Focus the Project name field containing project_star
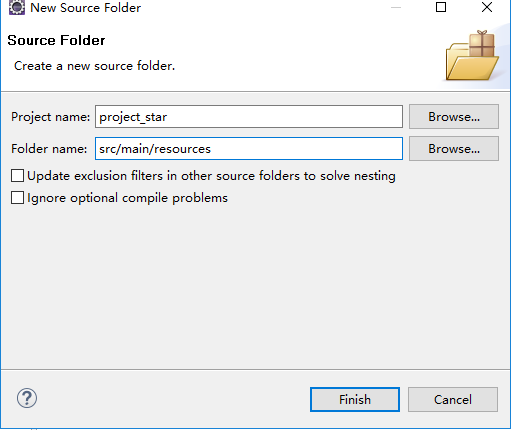The height and width of the screenshot is (430, 511). click(249, 117)
